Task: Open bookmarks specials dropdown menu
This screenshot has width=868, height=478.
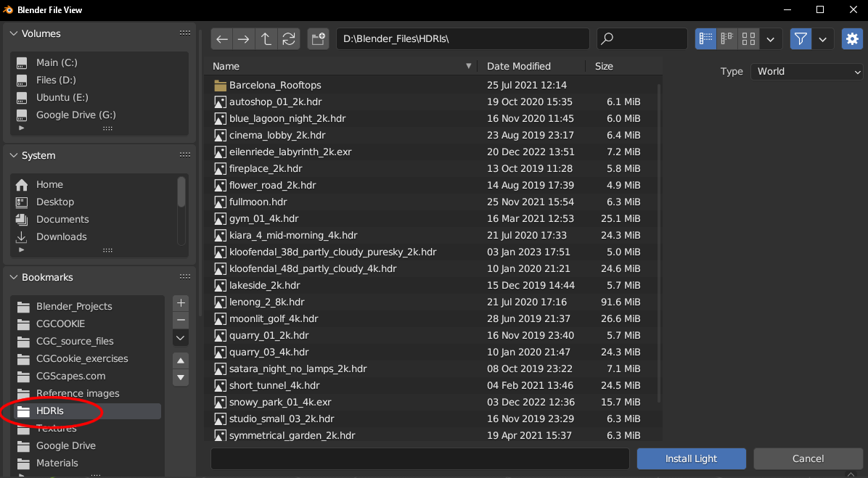Action: (x=181, y=338)
